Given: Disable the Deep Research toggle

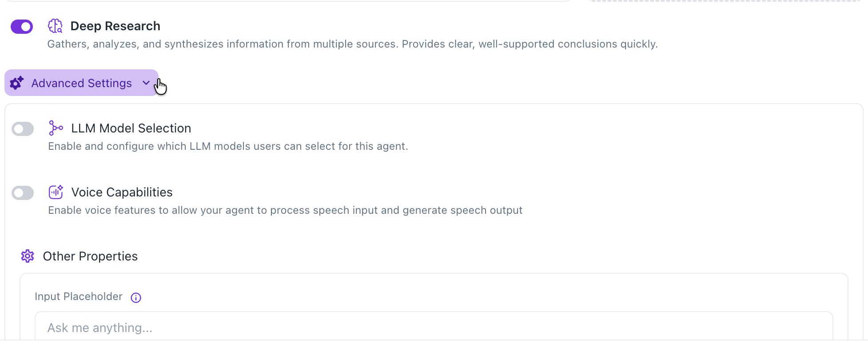Looking at the screenshot, I should 22,27.
